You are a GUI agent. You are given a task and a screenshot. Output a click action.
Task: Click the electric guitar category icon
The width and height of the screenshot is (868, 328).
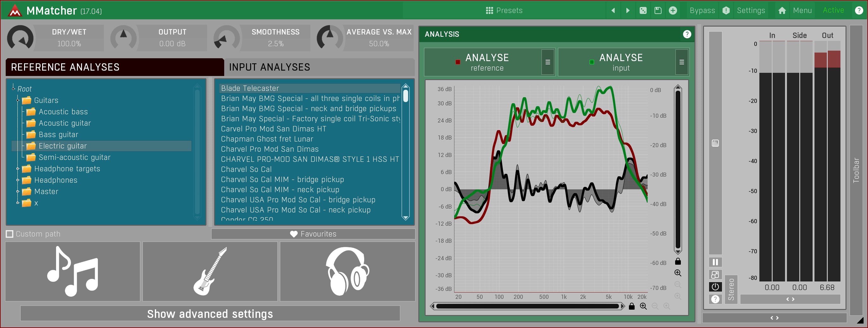tap(210, 271)
